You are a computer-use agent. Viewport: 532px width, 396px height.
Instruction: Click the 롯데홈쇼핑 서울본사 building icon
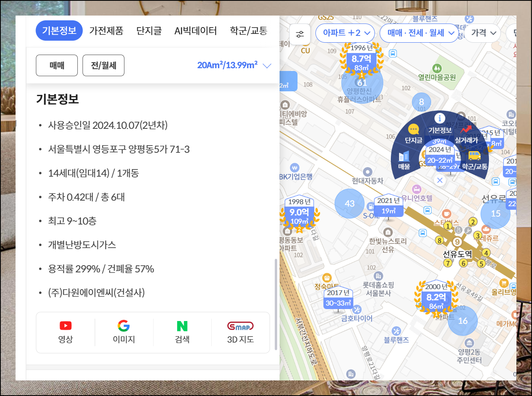[378, 276]
